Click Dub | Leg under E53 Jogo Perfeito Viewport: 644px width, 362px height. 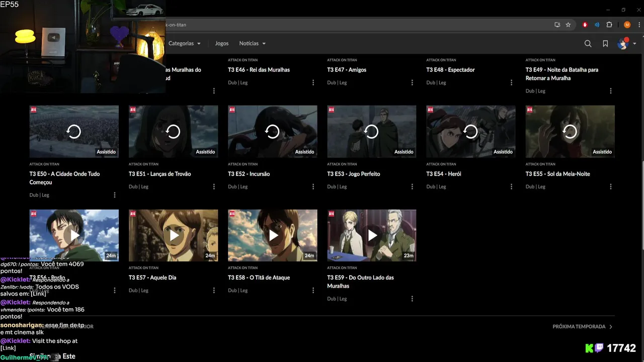tap(337, 187)
